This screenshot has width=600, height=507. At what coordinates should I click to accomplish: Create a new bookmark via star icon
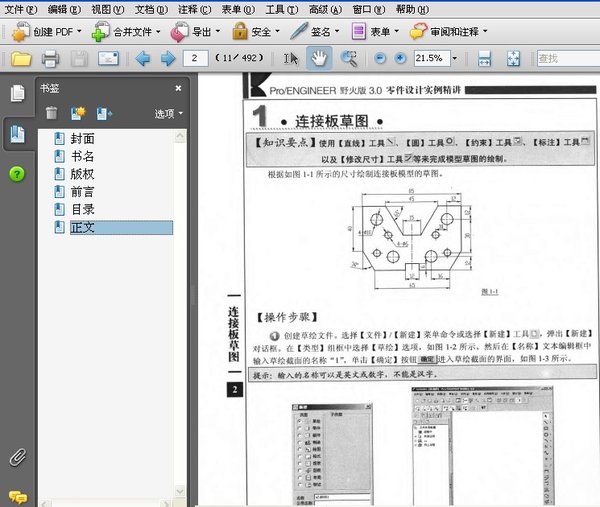[x=78, y=113]
